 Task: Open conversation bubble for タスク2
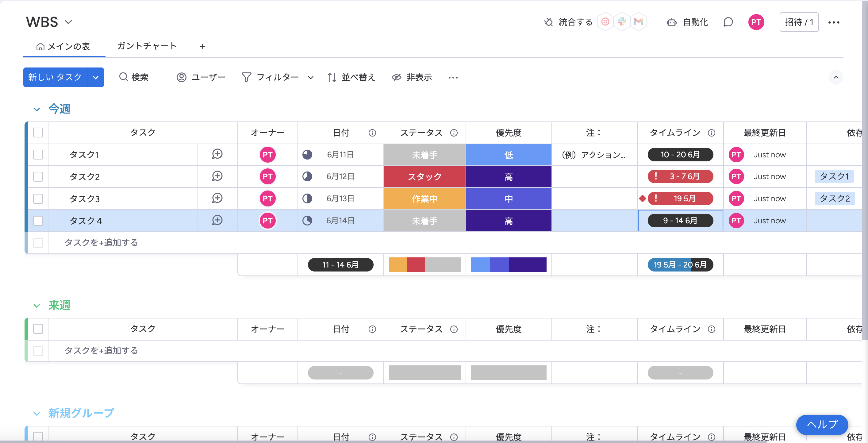tap(217, 176)
